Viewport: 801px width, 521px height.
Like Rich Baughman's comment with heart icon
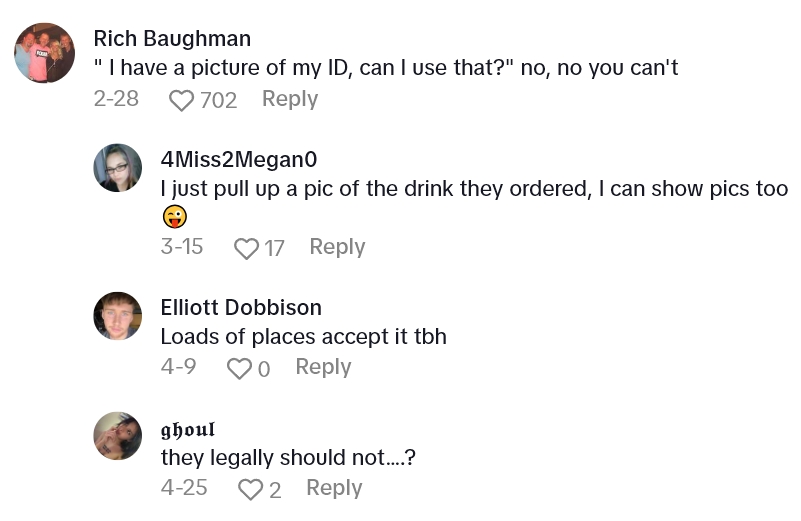pyautogui.click(x=181, y=100)
